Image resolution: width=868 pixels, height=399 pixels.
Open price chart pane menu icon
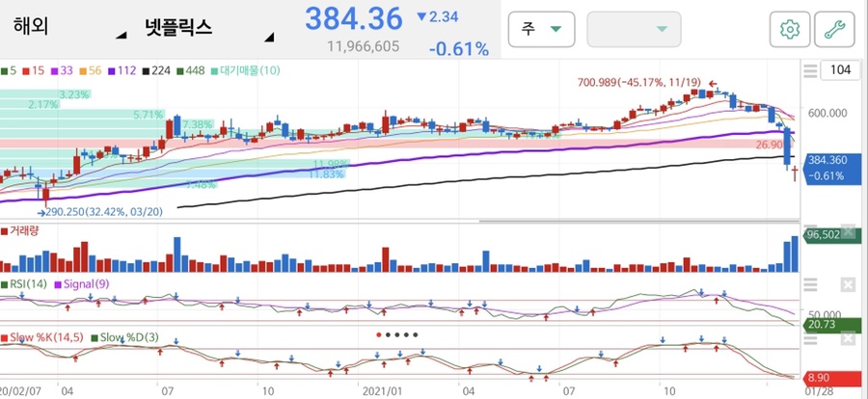[x=810, y=70]
